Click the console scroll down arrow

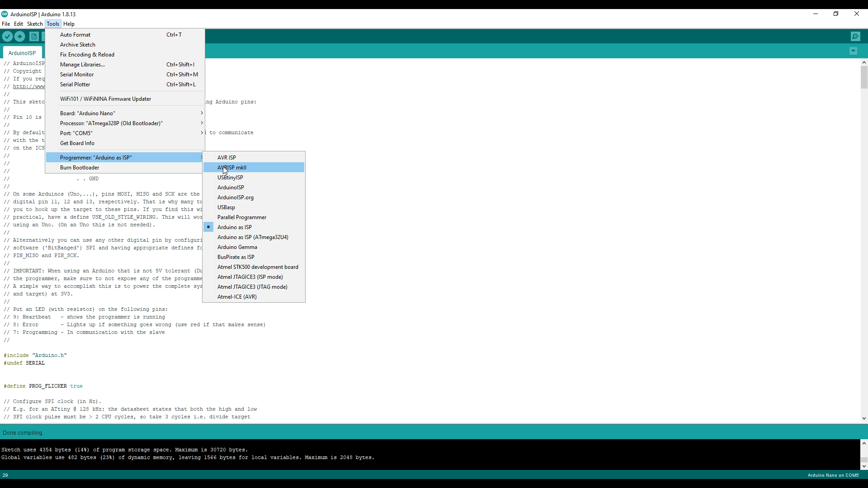coord(864,466)
